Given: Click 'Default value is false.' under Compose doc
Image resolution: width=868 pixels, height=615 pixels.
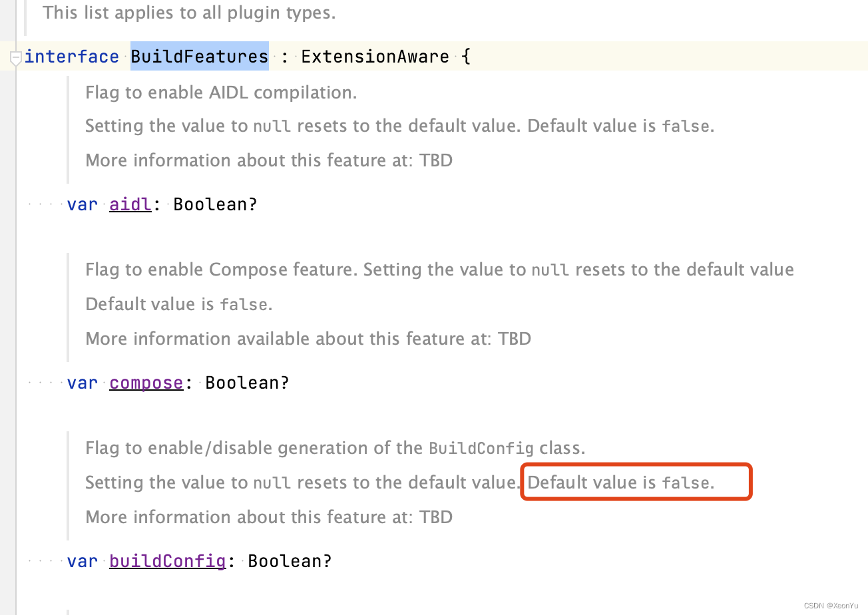Looking at the screenshot, I should [179, 304].
